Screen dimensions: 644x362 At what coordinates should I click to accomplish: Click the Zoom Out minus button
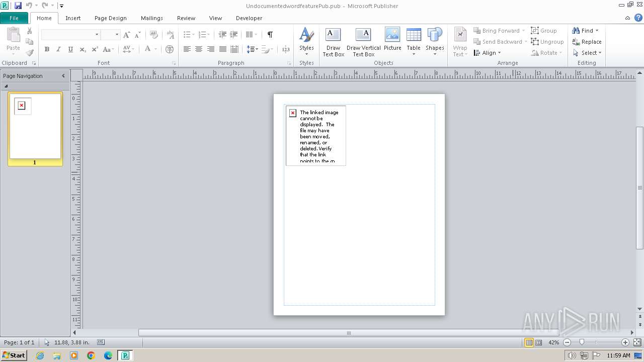(567, 342)
